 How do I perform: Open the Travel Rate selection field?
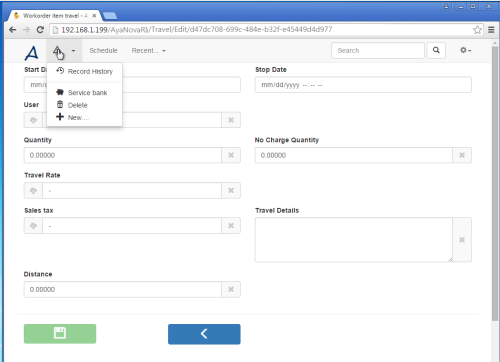pyautogui.click(x=132, y=191)
